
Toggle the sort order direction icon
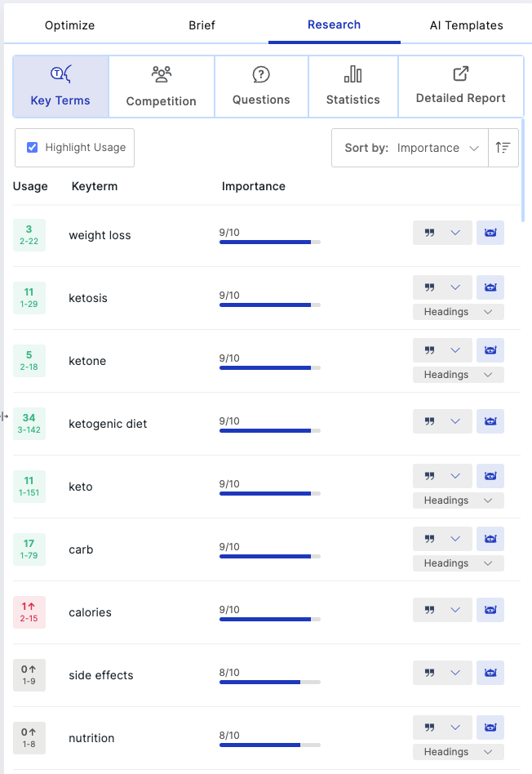click(x=503, y=148)
